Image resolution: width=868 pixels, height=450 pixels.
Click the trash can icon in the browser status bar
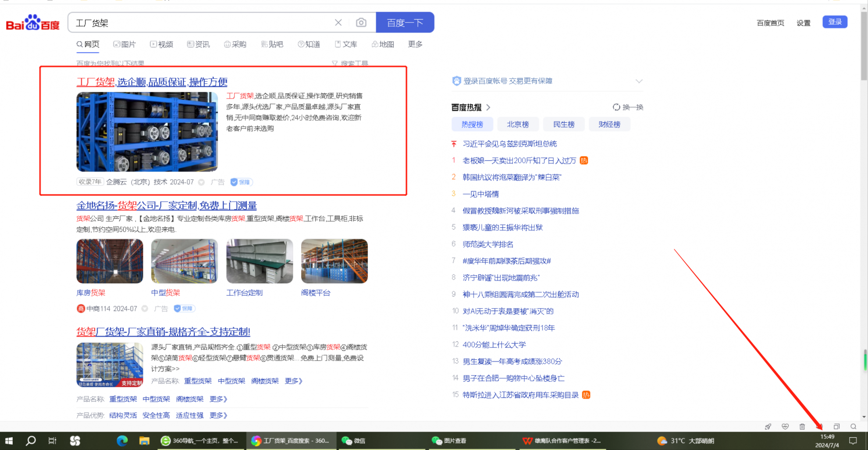click(x=802, y=426)
